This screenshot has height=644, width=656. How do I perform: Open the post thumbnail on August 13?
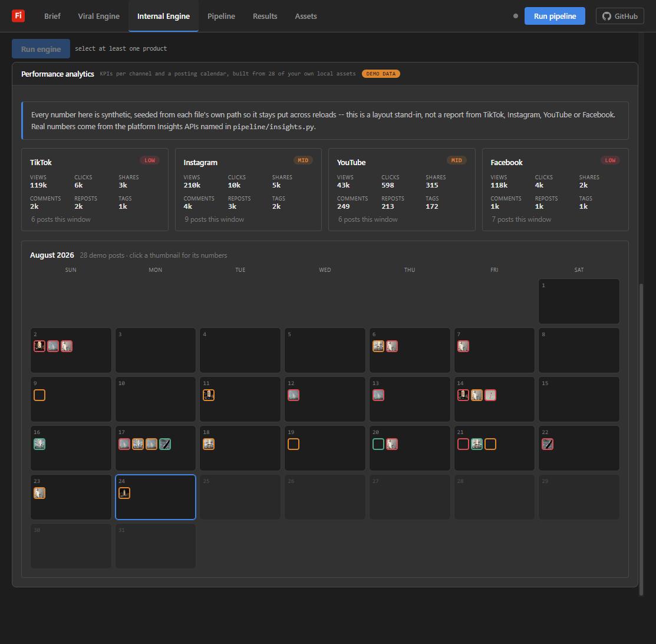[378, 395]
